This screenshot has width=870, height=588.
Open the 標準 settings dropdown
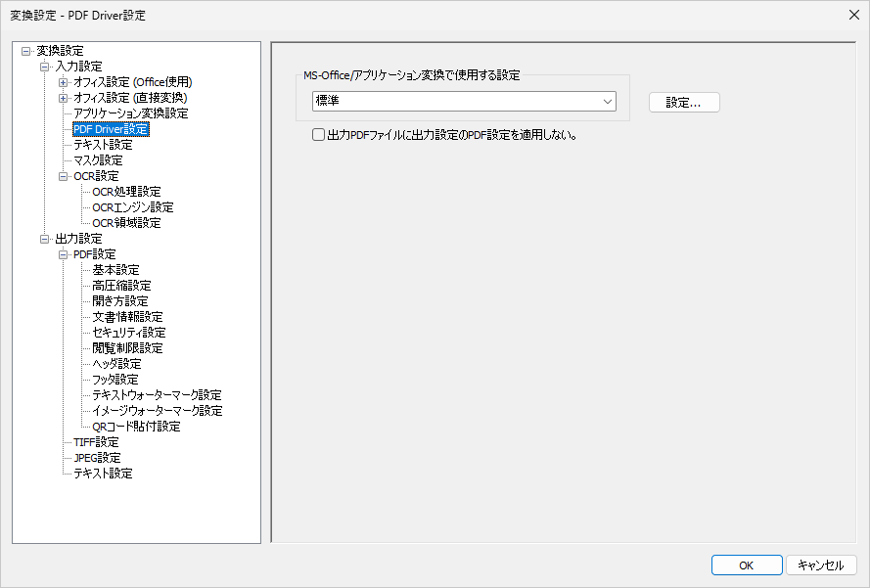pyautogui.click(x=608, y=101)
